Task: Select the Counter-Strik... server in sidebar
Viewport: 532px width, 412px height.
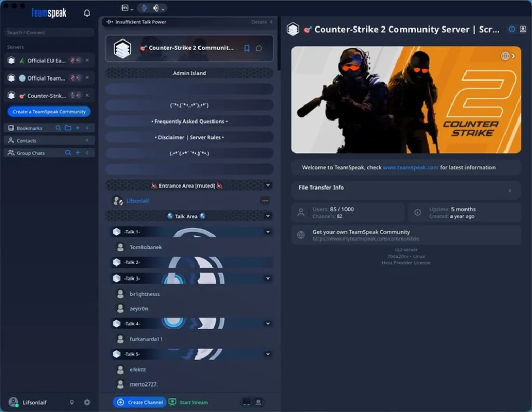Action: (x=46, y=96)
